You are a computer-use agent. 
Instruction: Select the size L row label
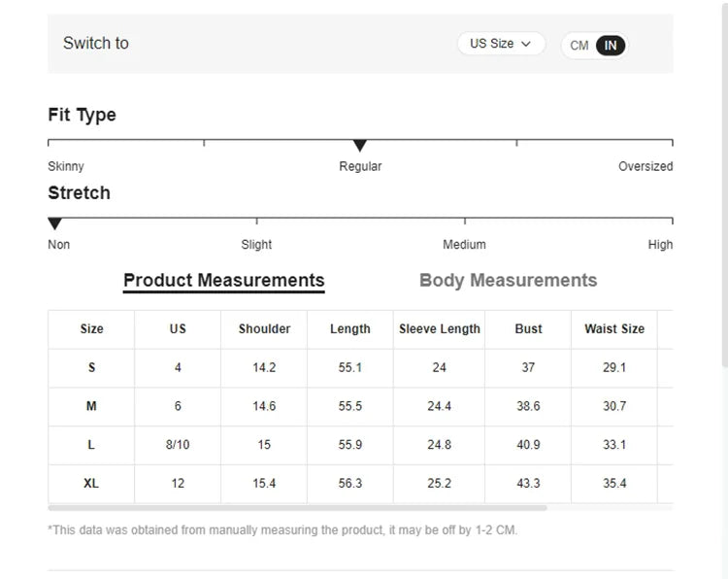(91, 445)
